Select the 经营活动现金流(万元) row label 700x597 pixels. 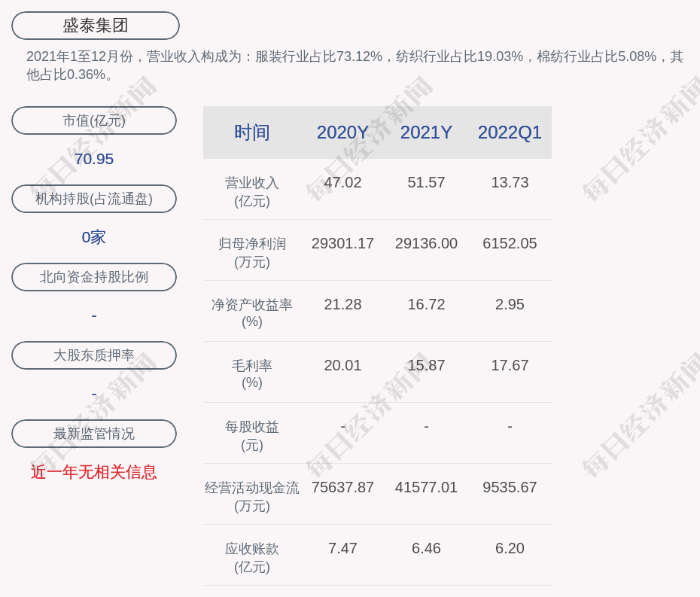click(x=252, y=497)
